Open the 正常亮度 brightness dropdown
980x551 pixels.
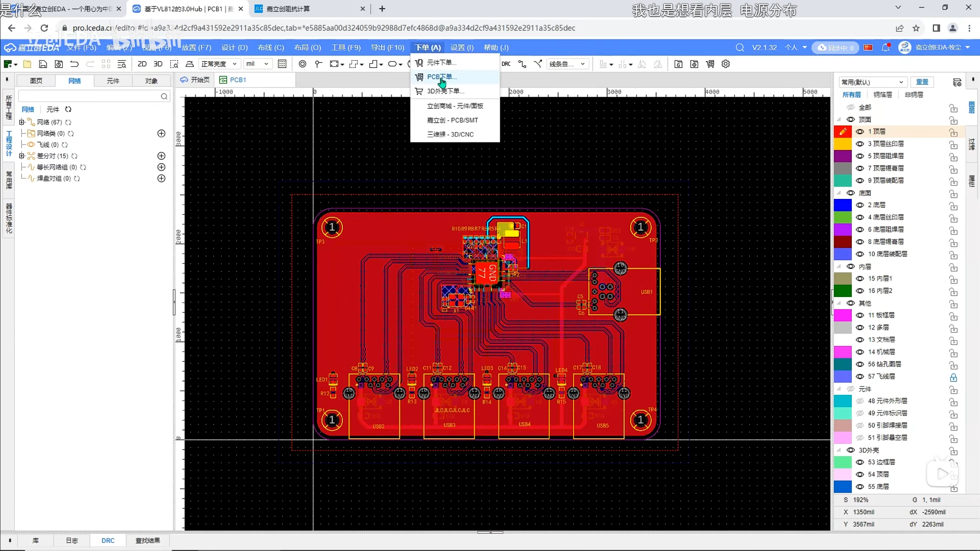(219, 64)
